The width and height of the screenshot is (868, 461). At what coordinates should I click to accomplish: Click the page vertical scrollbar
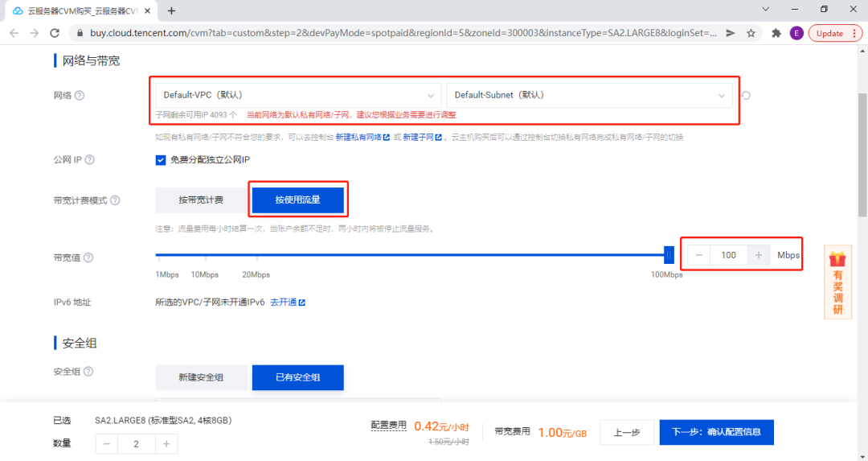862,155
